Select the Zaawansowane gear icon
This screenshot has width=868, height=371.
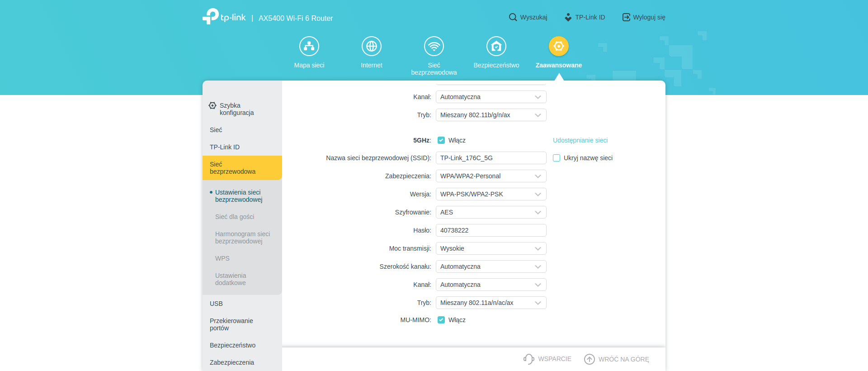(x=559, y=46)
